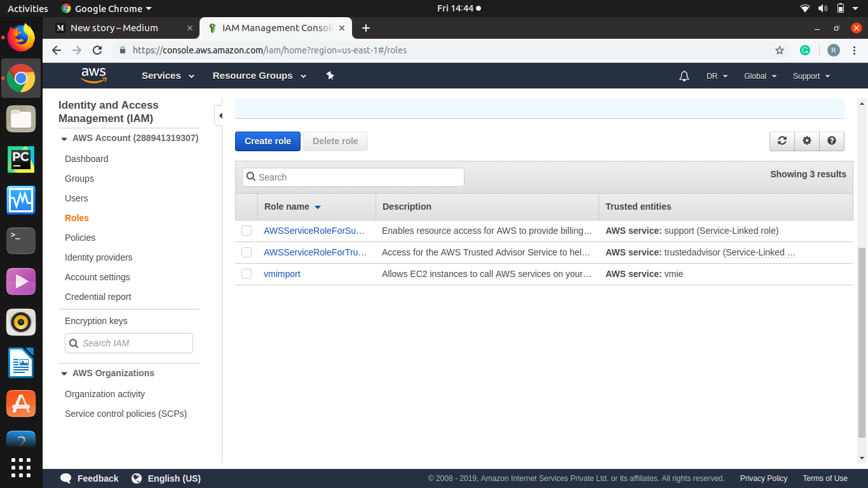Open Credential report in the sidebar

98,297
